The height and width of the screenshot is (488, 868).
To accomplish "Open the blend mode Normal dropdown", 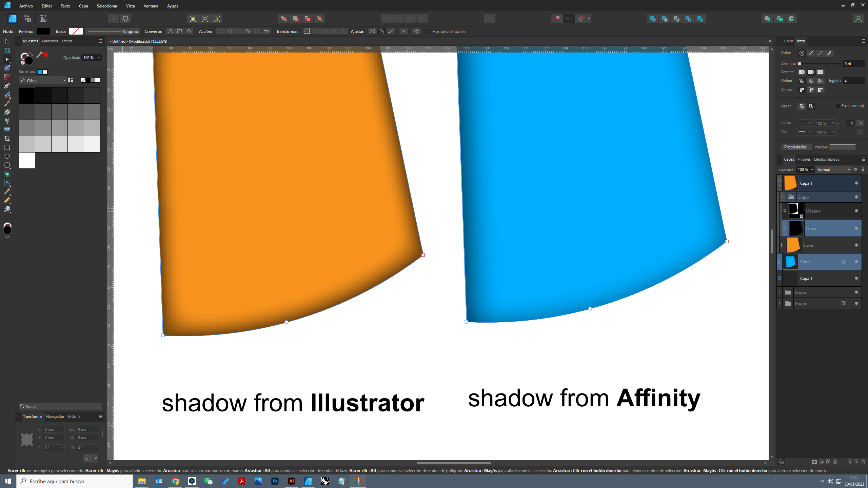I will tap(834, 169).
